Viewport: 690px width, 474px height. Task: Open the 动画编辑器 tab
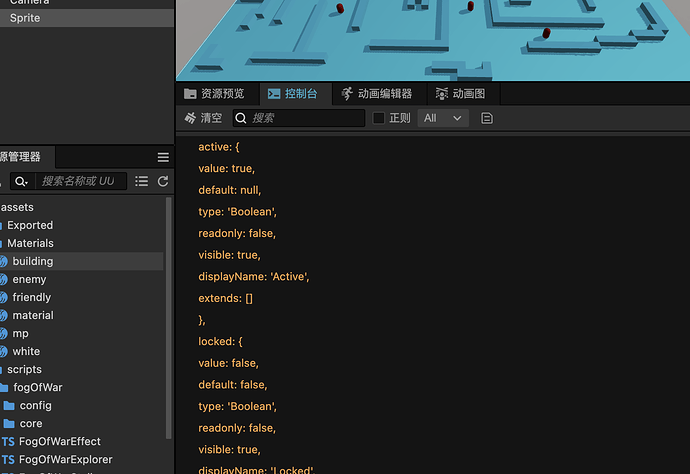(378, 94)
